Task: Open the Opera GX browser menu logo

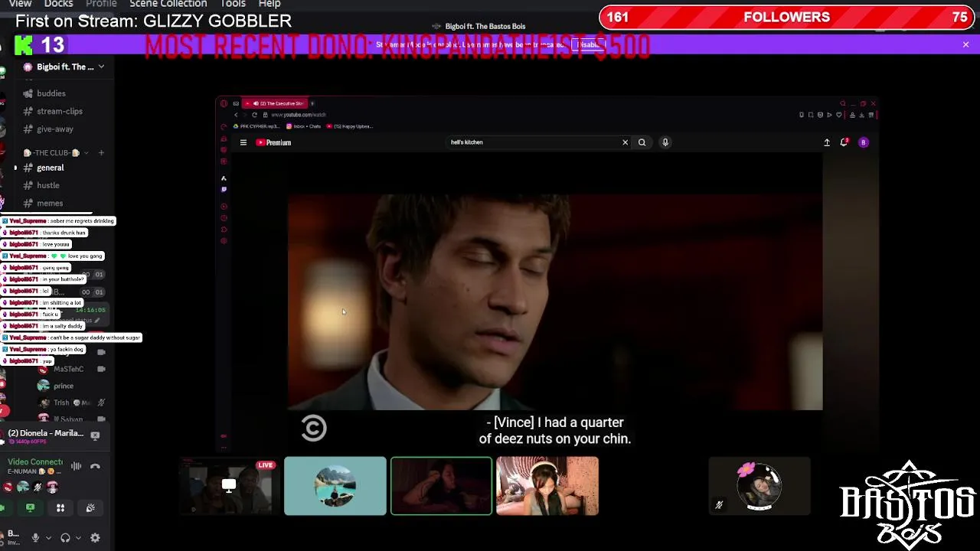Action: pyautogui.click(x=224, y=103)
